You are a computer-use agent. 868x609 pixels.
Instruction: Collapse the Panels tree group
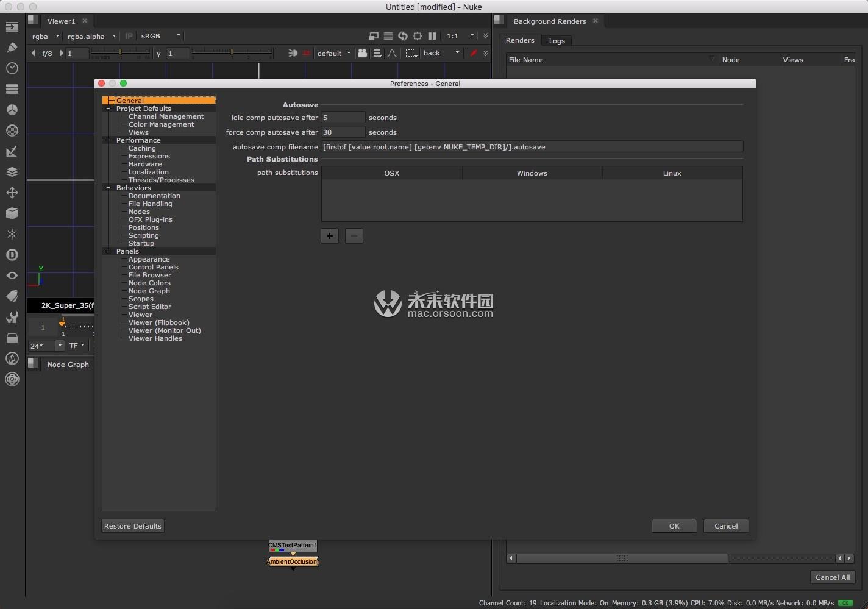click(x=108, y=251)
